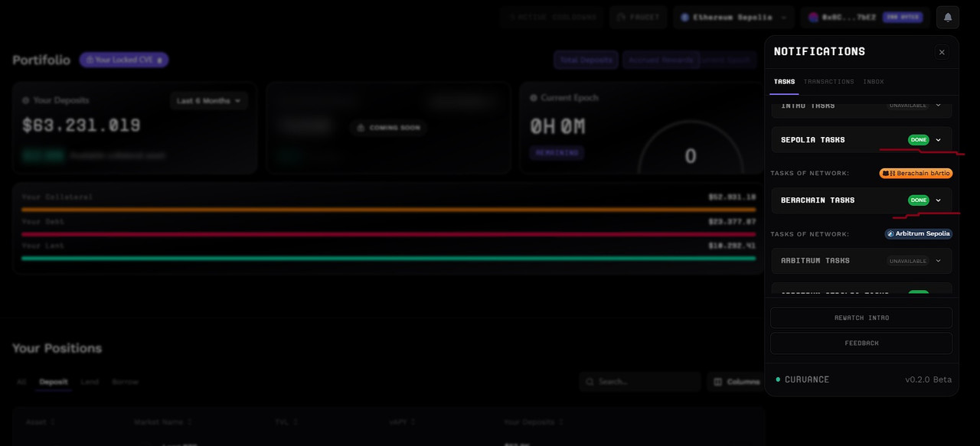Image resolution: width=980 pixels, height=446 pixels.
Task: Switch to the Deposit positions tab
Action: pos(54,382)
